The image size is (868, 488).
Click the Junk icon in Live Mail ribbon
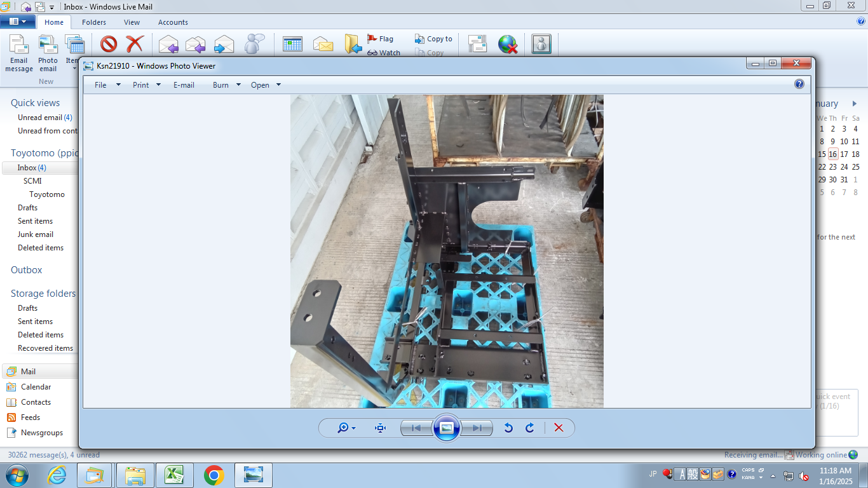[109, 44]
